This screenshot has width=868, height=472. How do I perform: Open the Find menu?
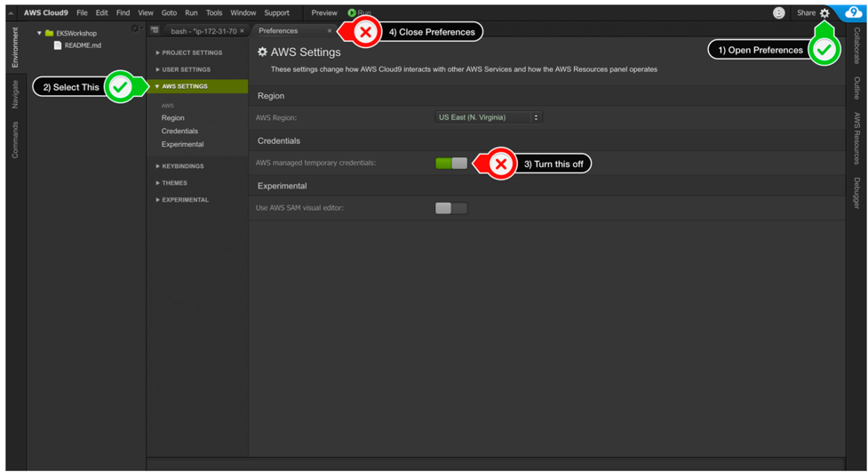tap(123, 12)
